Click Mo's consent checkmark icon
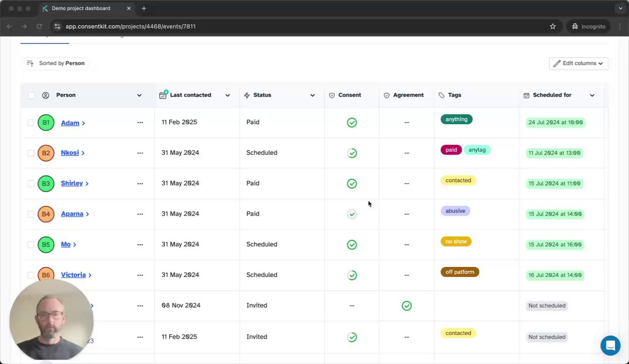 pos(352,245)
